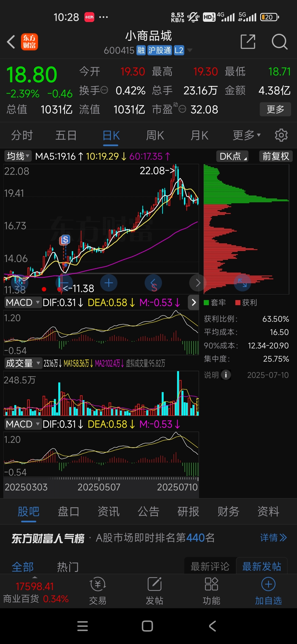Open Android recent apps menu button
Viewport: 297px width, 644px height.
coord(82,626)
